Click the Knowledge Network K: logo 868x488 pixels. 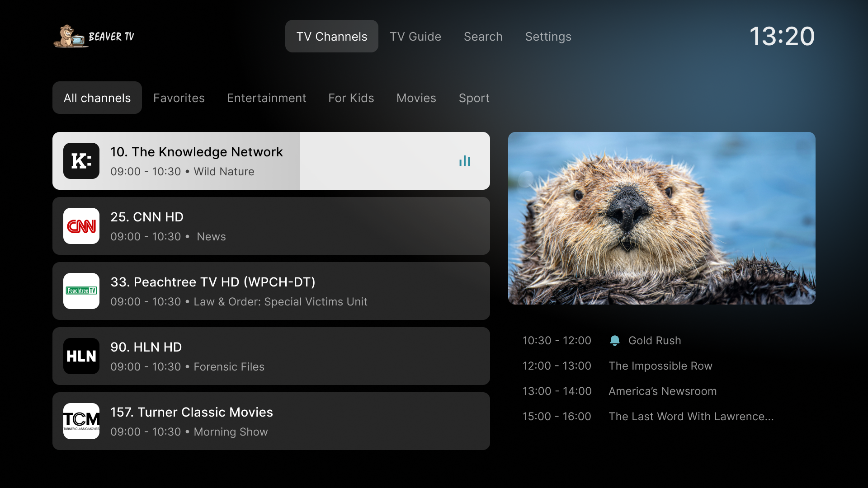[x=81, y=161]
